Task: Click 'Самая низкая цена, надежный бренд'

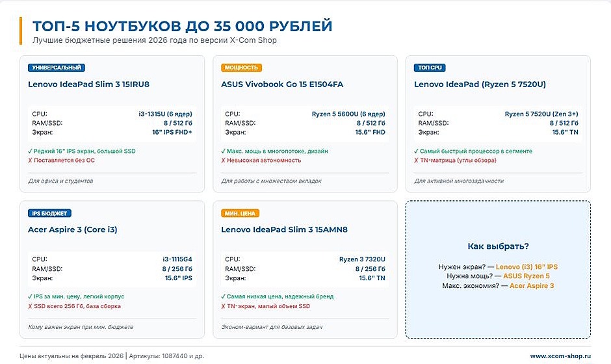Action: pyautogui.click(x=278, y=296)
